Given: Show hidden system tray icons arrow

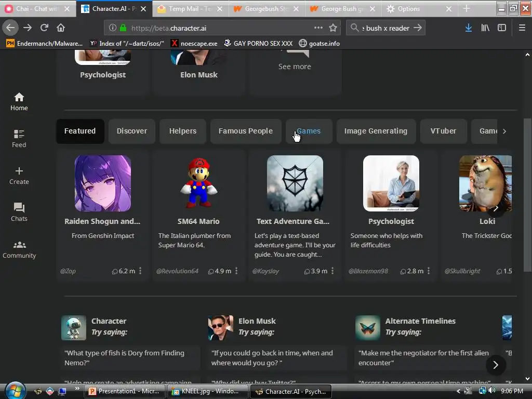Looking at the screenshot, I should [458, 391].
